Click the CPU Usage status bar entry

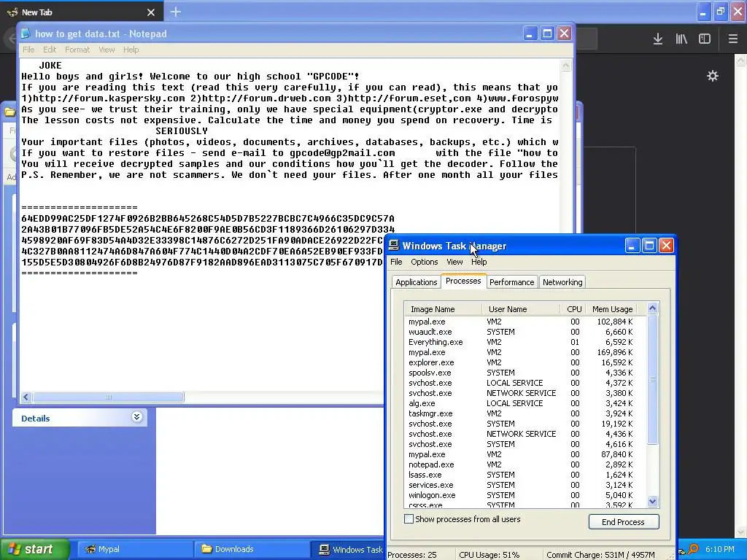(x=489, y=555)
